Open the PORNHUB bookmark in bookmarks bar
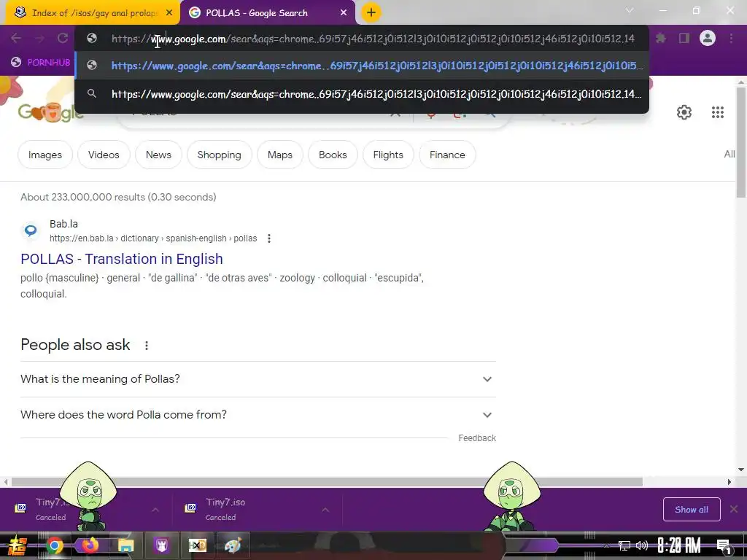 (x=41, y=63)
